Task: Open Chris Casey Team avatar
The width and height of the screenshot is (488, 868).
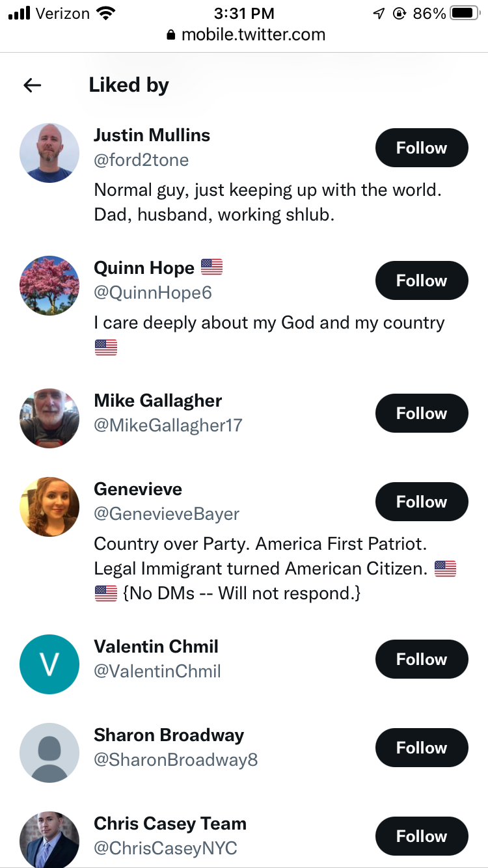Action: pos(49,839)
